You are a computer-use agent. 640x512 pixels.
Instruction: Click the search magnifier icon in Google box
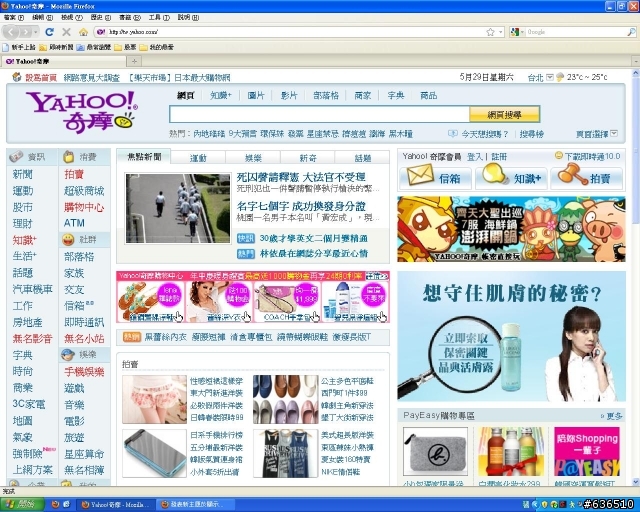coord(631,32)
